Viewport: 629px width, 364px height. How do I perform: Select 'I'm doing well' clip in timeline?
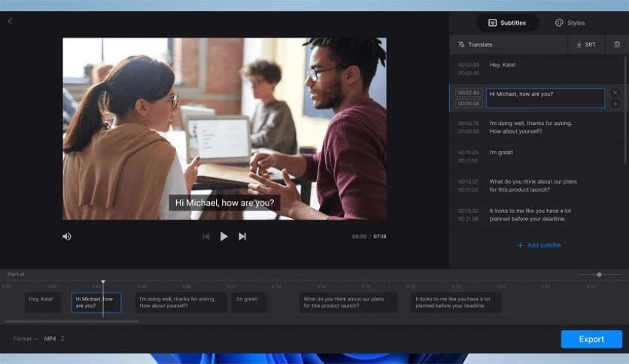tap(181, 302)
